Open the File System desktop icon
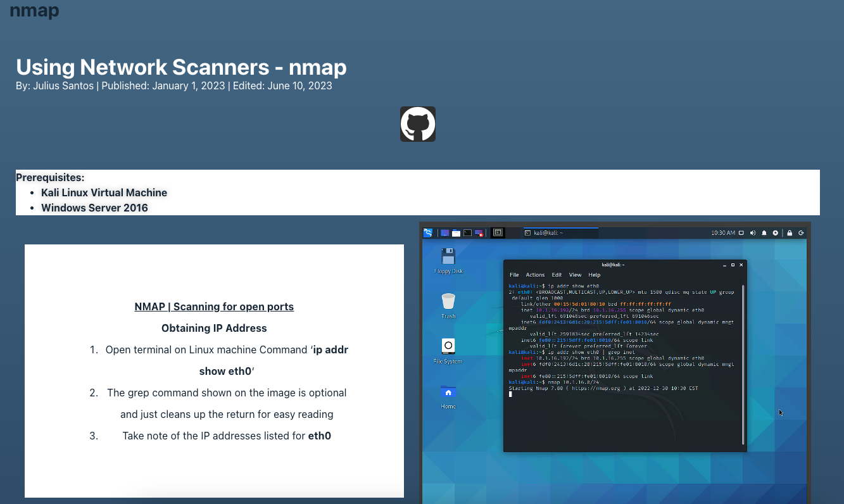The height and width of the screenshot is (504, 844). (x=448, y=351)
